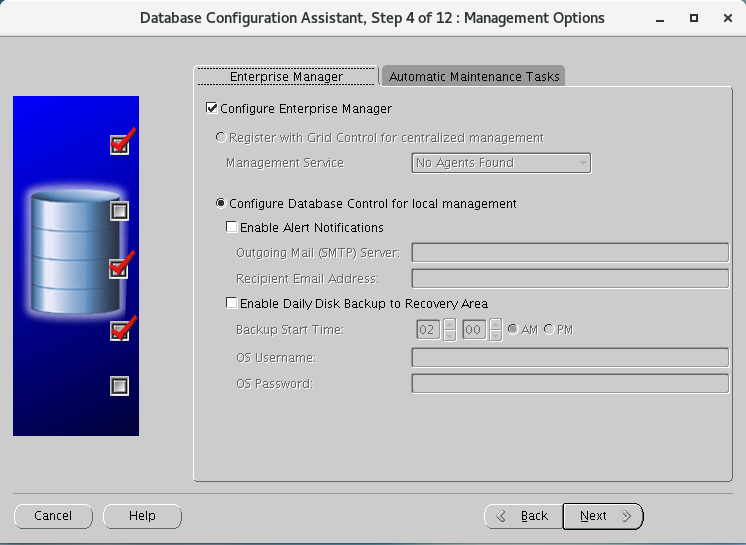The image size is (746, 545).
Task: Click the database cylinder image
Action: (75, 252)
